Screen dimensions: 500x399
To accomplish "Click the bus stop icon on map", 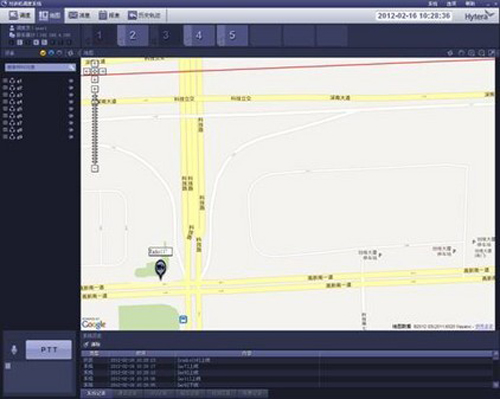I will click(183, 319).
